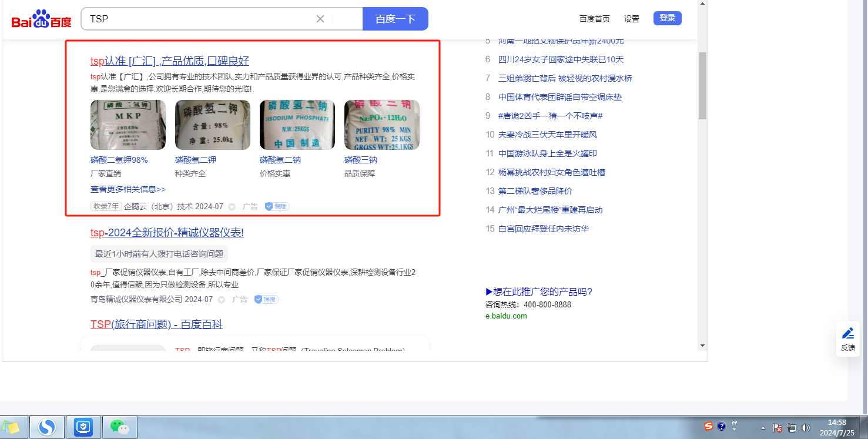Open hot search 白宫回应拜登任内未访华
The height and width of the screenshot is (439, 868).
coord(544,229)
